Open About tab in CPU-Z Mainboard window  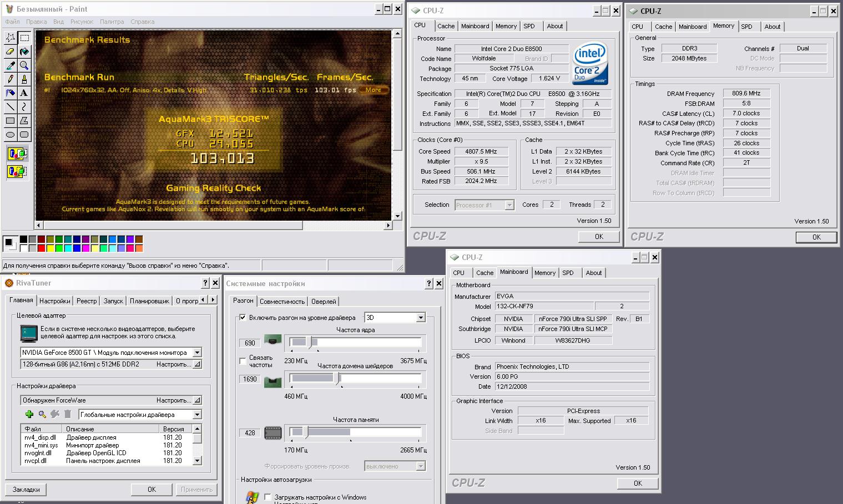593,273
